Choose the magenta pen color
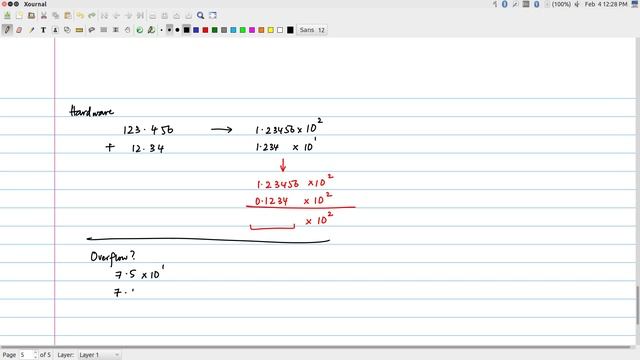 click(x=252, y=30)
